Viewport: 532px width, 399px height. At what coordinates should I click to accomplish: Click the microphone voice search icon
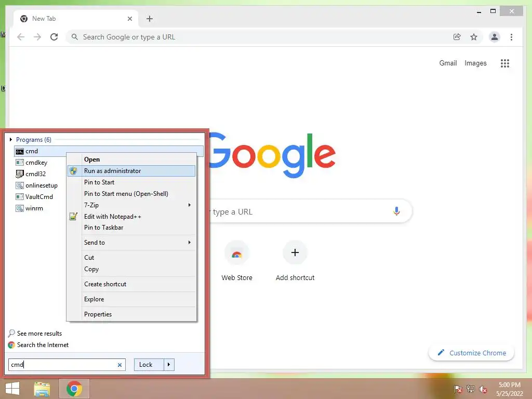(x=396, y=211)
